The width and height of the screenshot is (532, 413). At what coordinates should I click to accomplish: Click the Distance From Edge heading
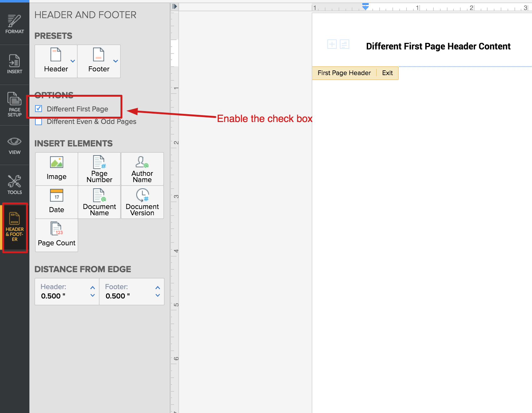[83, 269]
